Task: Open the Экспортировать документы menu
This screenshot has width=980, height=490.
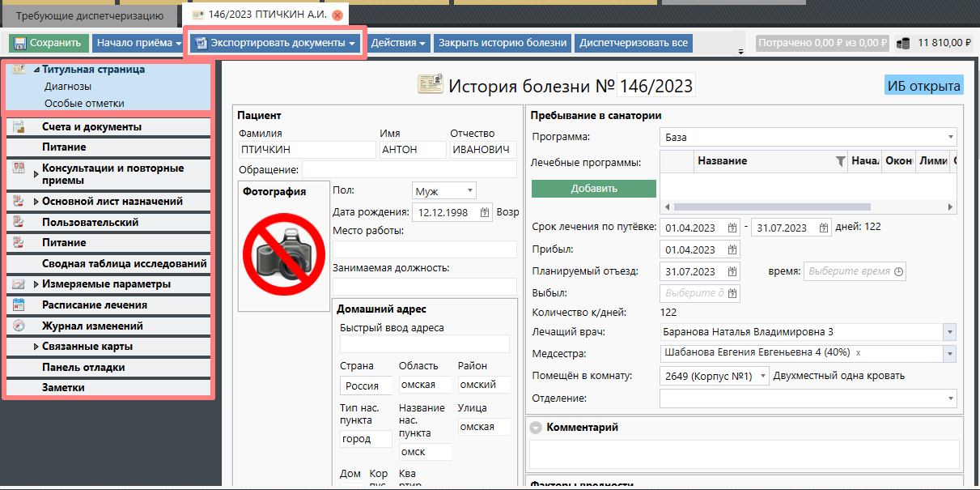Action: [x=277, y=43]
